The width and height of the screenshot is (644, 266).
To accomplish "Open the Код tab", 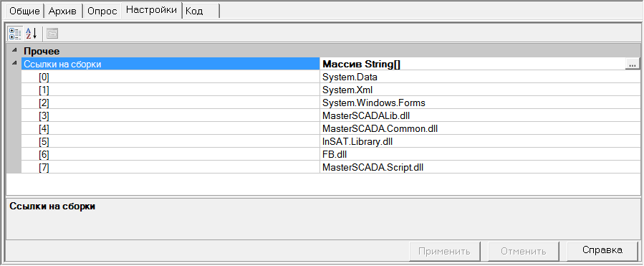I will tap(201, 11).
